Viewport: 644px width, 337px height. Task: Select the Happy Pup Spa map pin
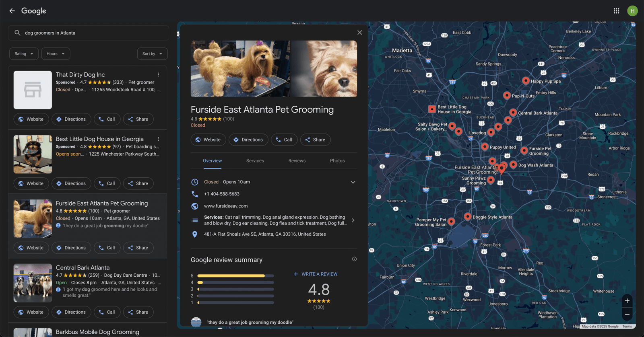[526, 80]
